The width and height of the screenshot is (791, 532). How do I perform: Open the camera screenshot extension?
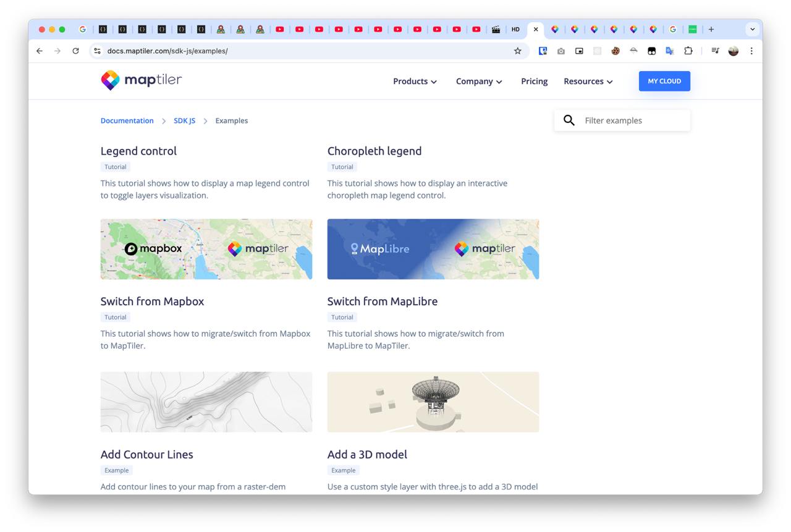[x=561, y=51]
